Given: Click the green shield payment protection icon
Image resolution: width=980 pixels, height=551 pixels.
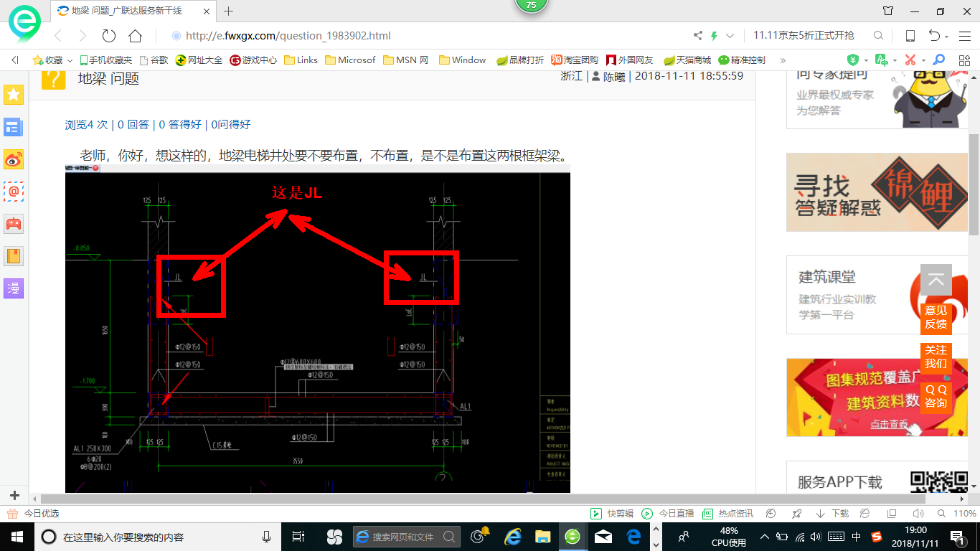Looking at the screenshot, I should (853, 60).
